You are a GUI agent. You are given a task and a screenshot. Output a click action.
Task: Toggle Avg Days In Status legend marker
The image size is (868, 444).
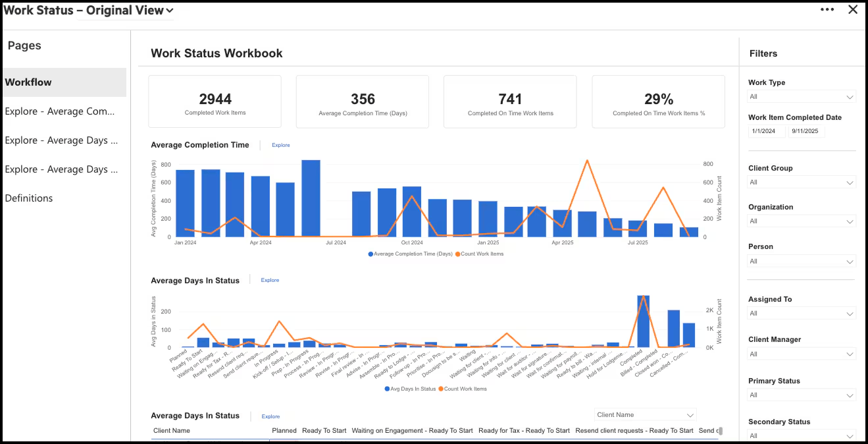[387, 389]
